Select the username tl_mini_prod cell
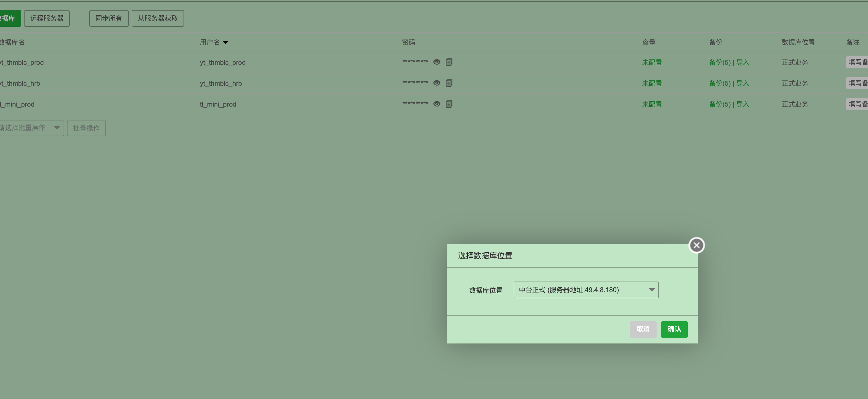 (x=218, y=104)
